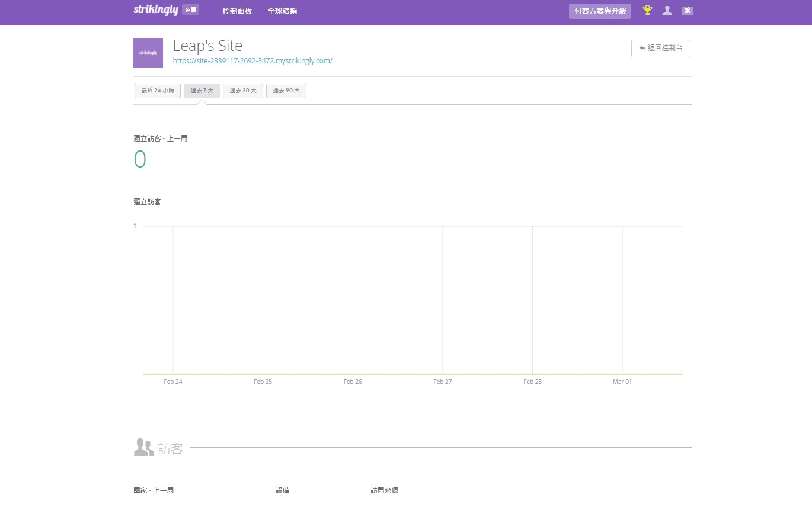The image size is (812, 532).
Task: Open the user account profile icon
Action: coord(667,10)
